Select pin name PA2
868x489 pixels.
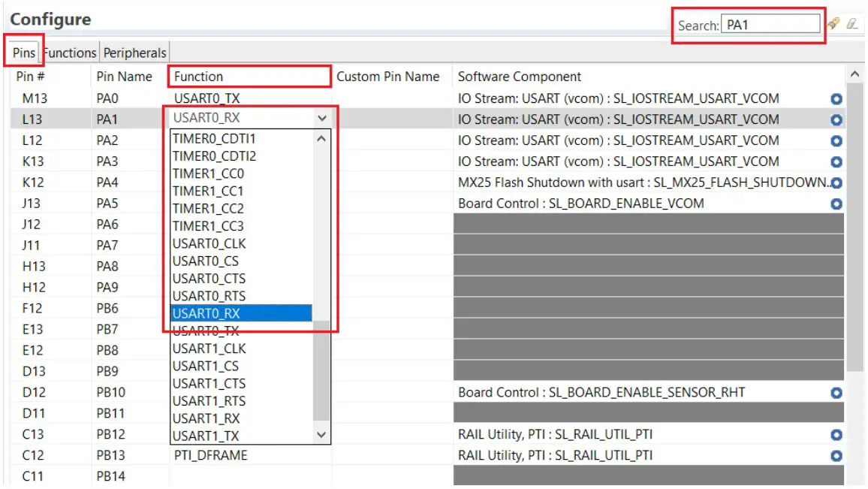(107, 140)
